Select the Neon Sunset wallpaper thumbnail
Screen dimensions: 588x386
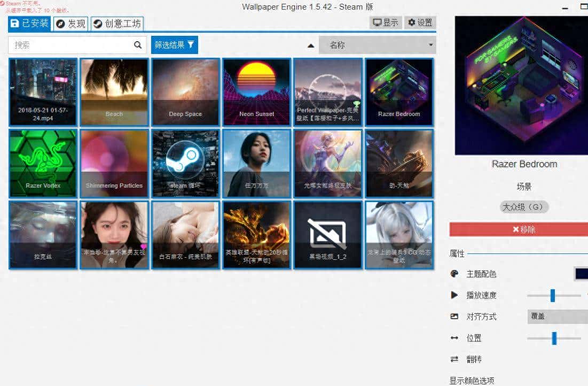coord(256,92)
